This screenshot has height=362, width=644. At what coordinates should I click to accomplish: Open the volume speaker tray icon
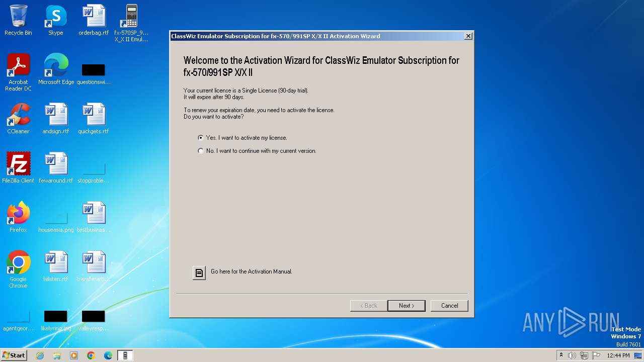pos(572,355)
